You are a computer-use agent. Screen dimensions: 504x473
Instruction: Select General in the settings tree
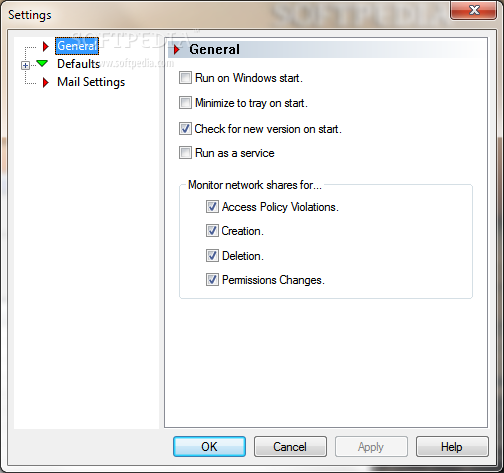pyautogui.click(x=77, y=46)
